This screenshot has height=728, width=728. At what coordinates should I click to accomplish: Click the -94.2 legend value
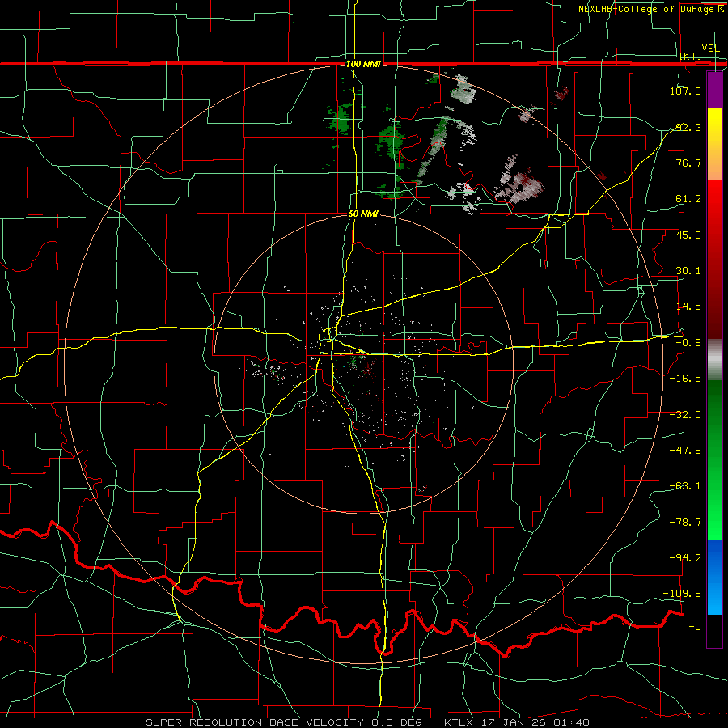coord(685,558)
